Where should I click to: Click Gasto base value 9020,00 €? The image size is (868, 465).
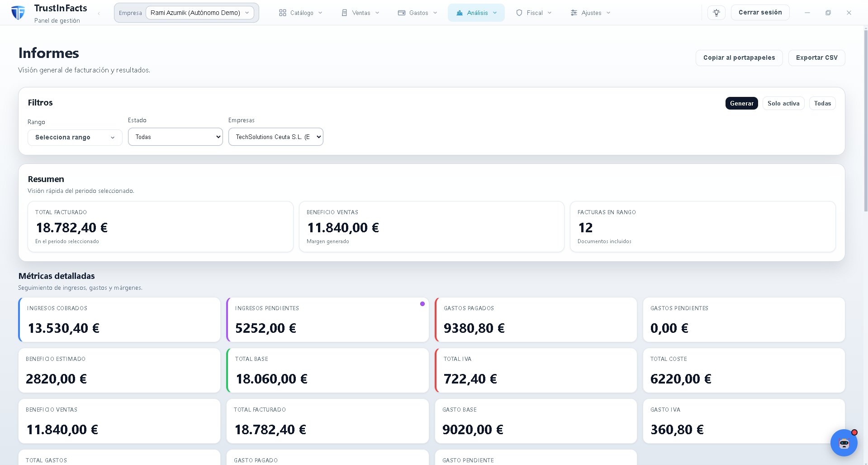(473, 430)
